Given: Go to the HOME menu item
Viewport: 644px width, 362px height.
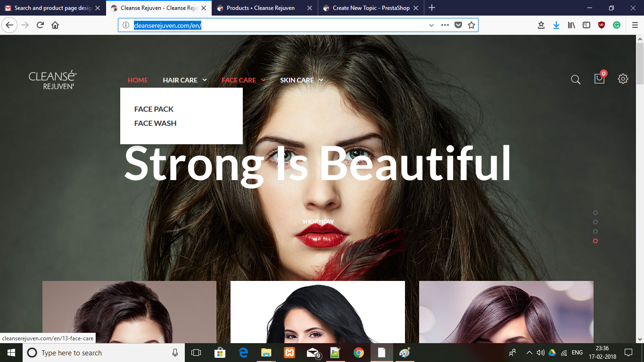Looking at the screenshot, I should pyautogui.click(x=138, y=80).
